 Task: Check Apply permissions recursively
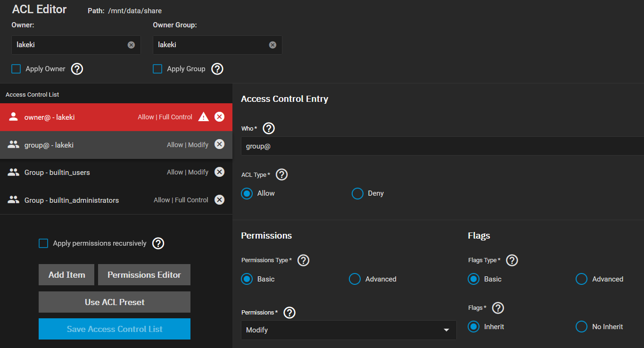click(43, 243)
